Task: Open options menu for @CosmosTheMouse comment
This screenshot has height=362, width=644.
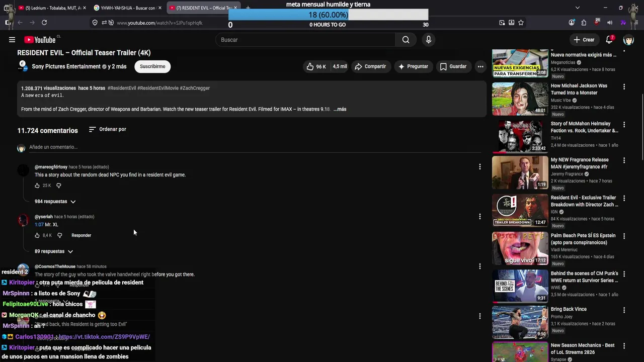Action: pos(480,266)
